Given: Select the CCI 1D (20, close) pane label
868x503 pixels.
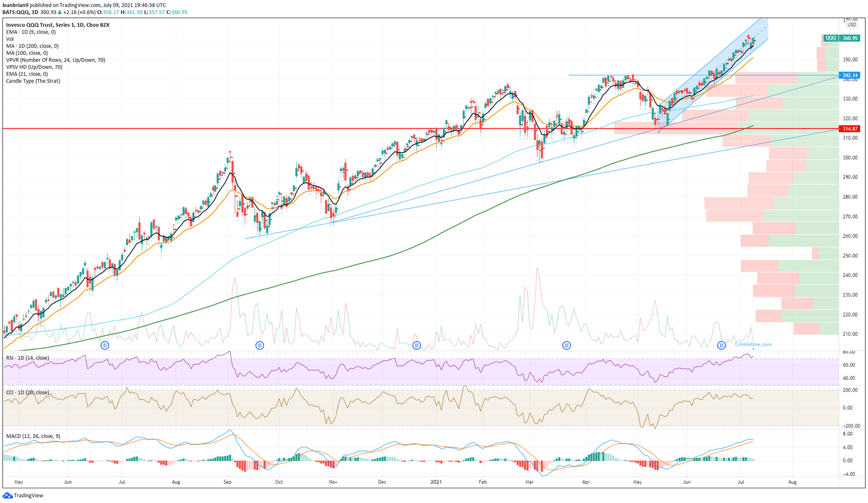Looking at the screenshot, I should click(27, 392).
